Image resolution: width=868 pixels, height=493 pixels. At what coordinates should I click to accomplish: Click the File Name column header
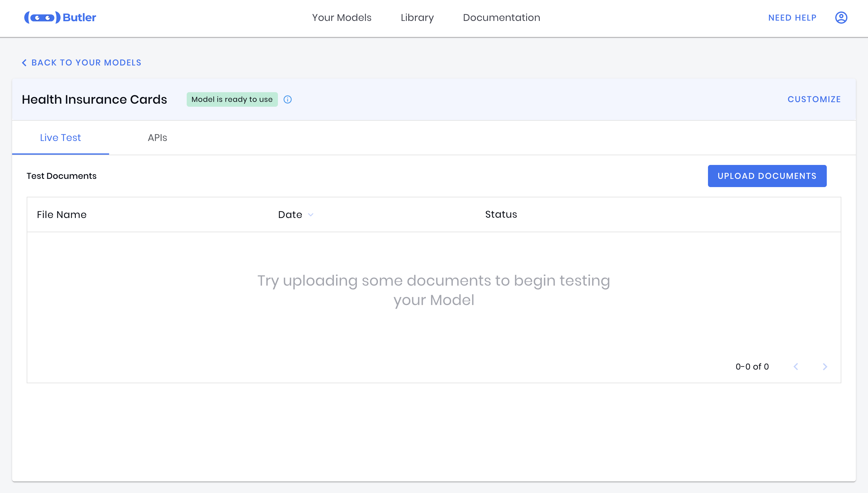62,215
